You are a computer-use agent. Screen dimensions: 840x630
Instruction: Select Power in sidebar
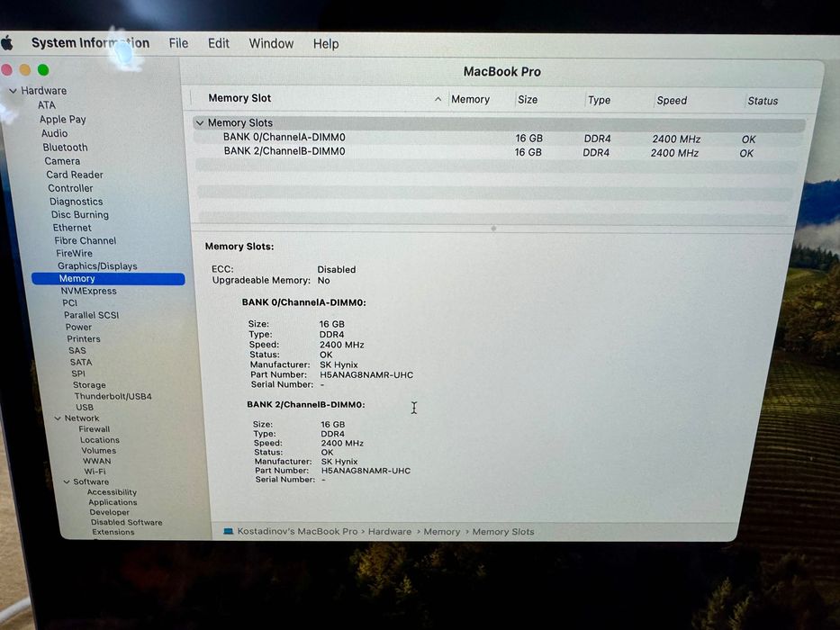pos(78,327)
